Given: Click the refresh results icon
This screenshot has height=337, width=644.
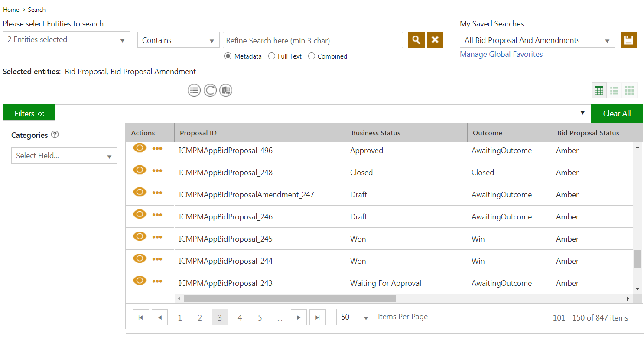Looking at the screenshot, I should (210, 90).
